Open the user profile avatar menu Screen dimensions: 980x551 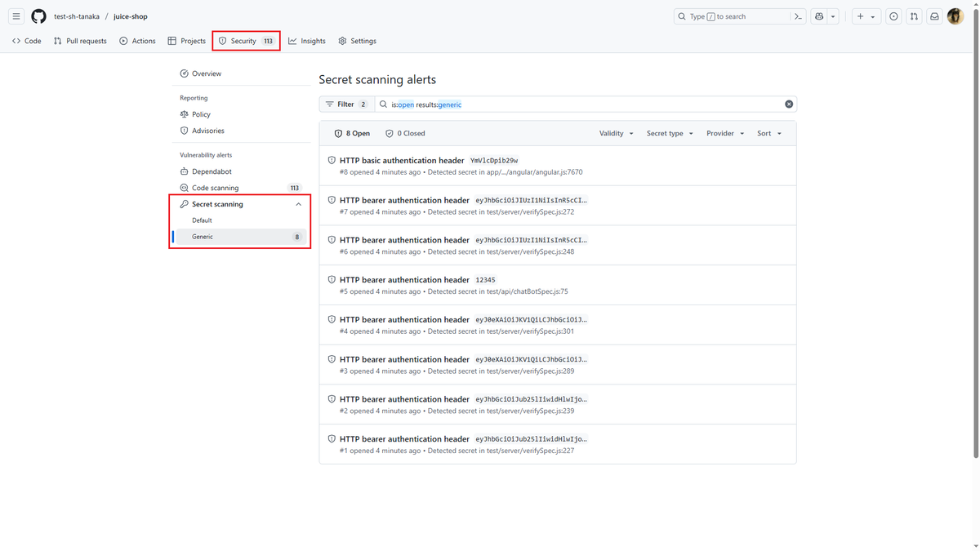point(955,16)
